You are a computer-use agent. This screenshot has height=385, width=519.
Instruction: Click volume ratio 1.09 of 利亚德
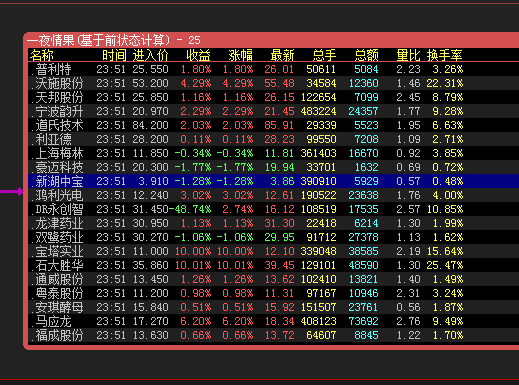408,139
